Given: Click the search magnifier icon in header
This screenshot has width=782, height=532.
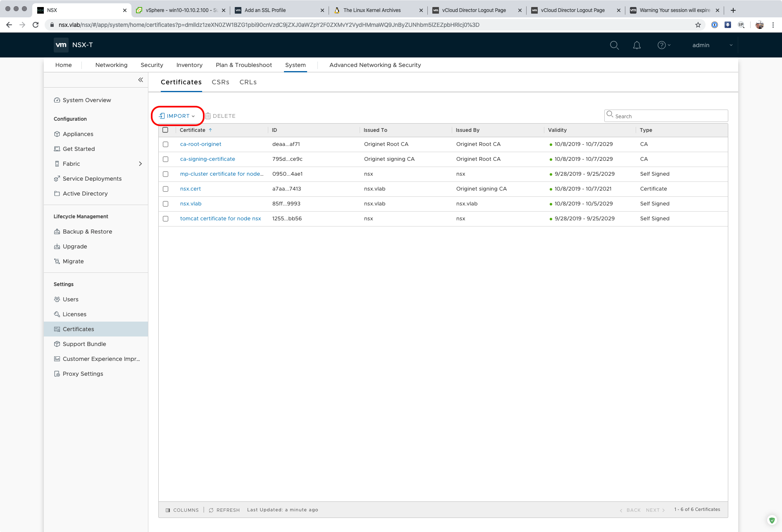Looking at the screenshot, I should click(x=614, y=45).
